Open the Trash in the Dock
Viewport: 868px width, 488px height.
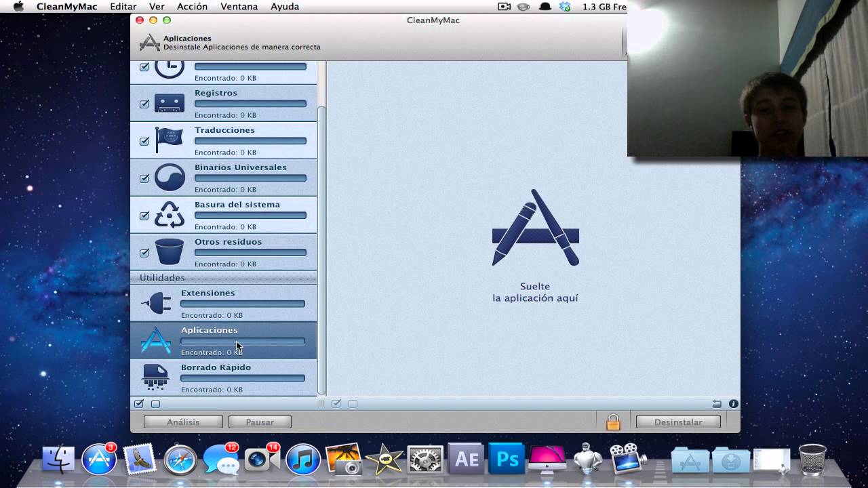click(x=812, y=460)
